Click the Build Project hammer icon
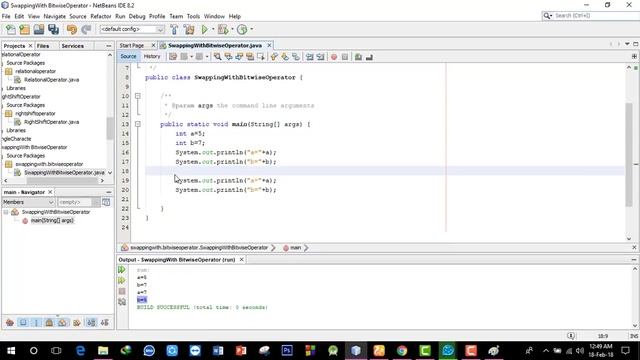640x360 pixels. click(x=174, y=29)
